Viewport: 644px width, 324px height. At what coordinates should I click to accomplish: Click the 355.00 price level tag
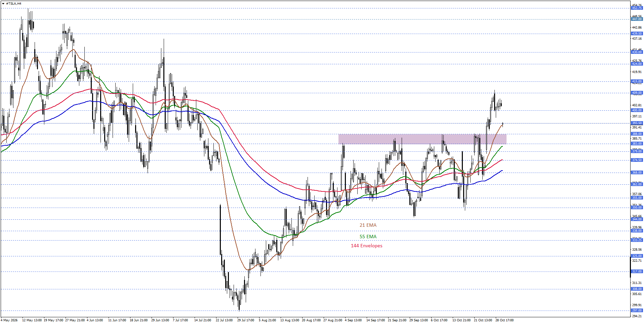coord(637,198)
